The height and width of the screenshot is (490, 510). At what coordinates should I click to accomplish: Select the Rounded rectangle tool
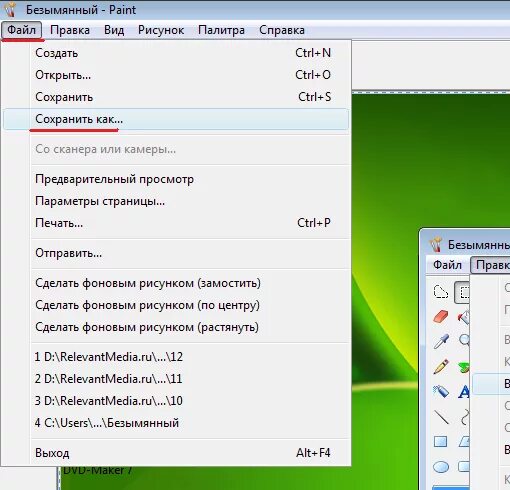pyautogui.click(x=464, y=467)
